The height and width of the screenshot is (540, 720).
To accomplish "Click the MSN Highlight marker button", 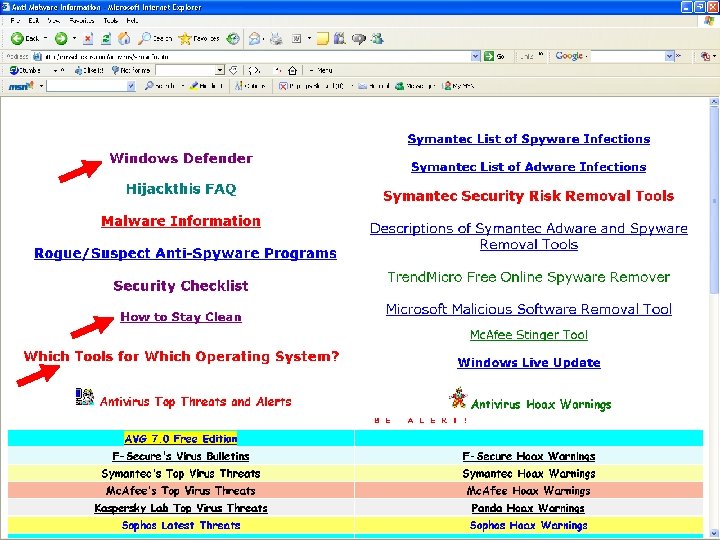I will click(x=206, y=86).
